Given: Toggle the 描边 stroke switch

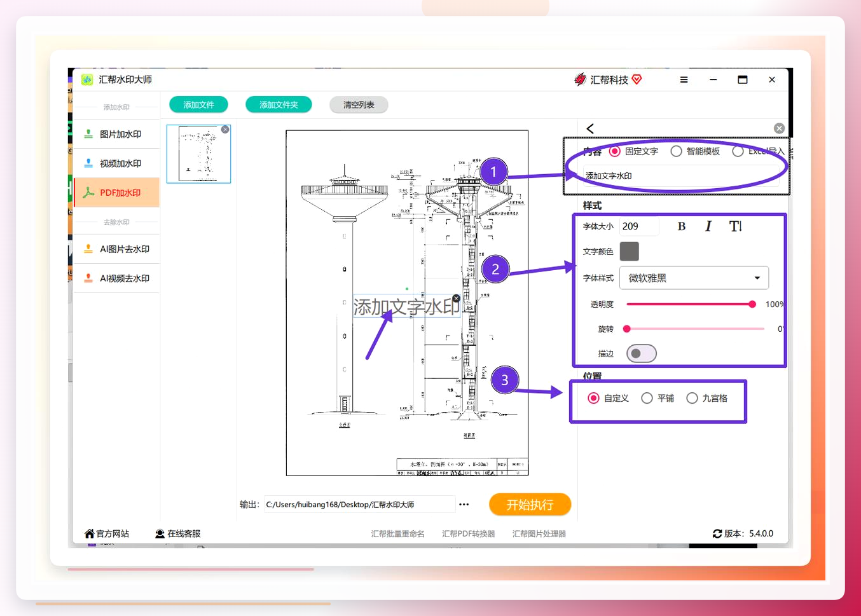Looking at the screenshot, I should [x=641, y=353].
